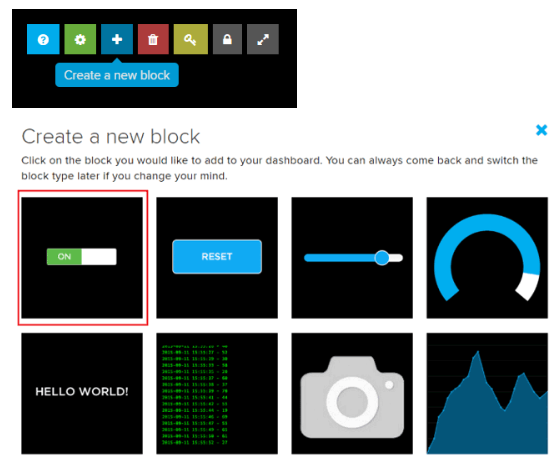Click the red trash delete icon
The height and width of the screenshot is (464, 555).
[x=153, y=39]
